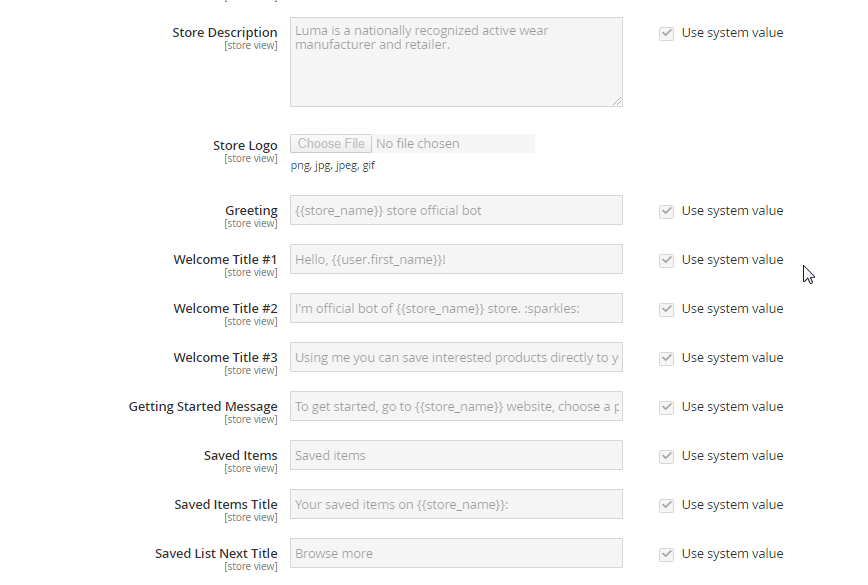Image resolution: width=868 pixels, height=585 pixels.
Task: Focus the Getting Started Message field
Action: 456,406
